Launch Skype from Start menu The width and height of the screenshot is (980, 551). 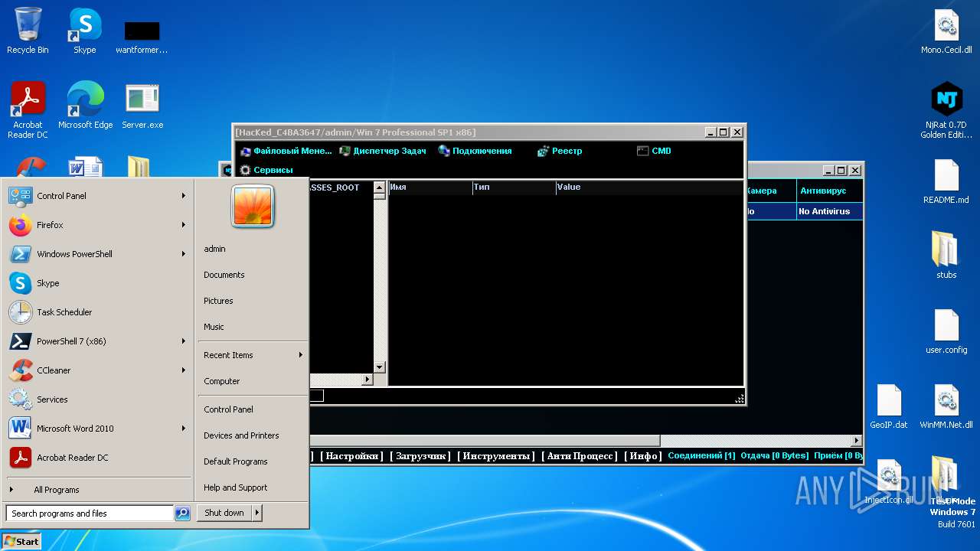coord(98,283)
